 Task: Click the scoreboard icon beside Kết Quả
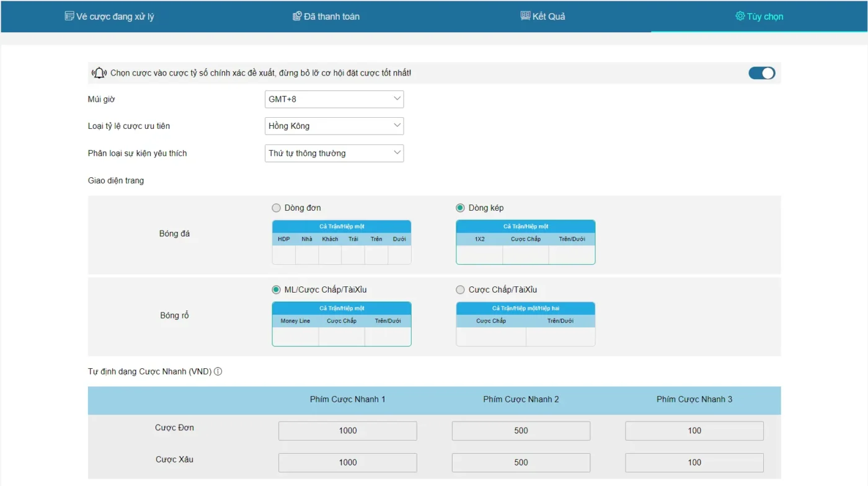(x=525, y=16)
